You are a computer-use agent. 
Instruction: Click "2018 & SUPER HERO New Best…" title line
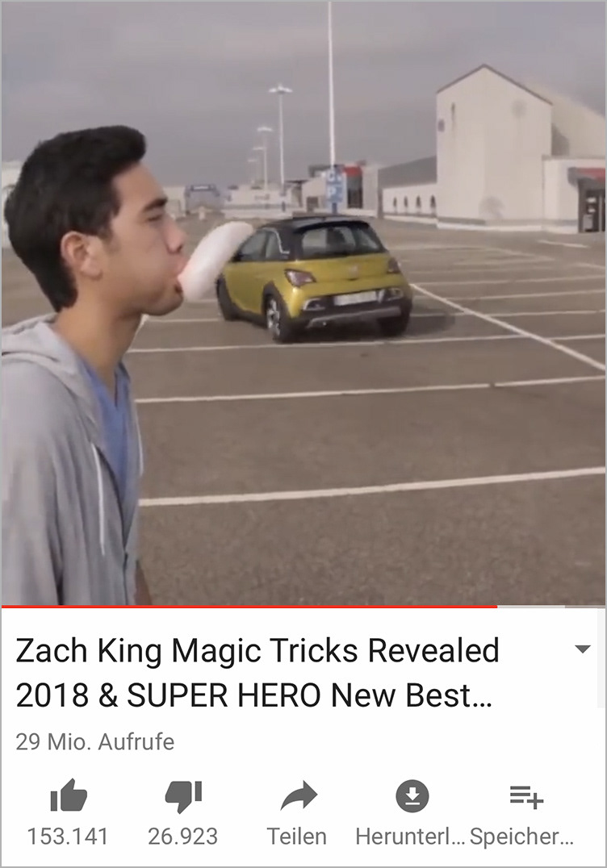(x=253, y=695)
